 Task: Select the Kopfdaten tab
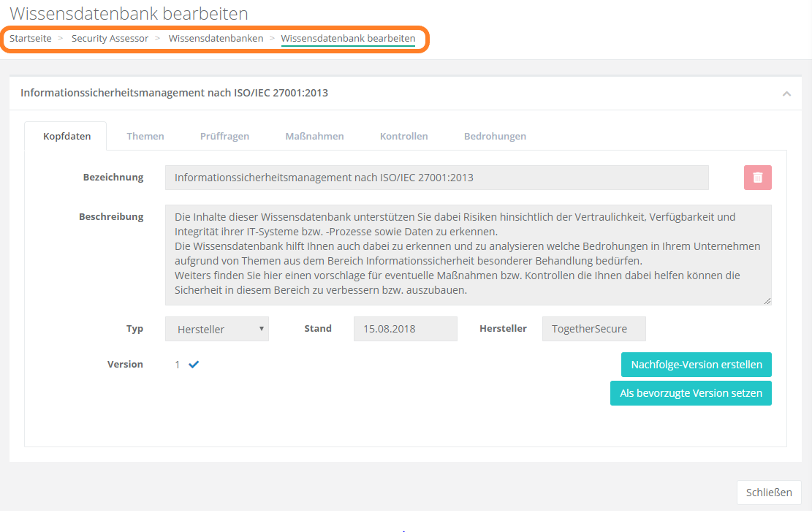click(x=67, y=136)
